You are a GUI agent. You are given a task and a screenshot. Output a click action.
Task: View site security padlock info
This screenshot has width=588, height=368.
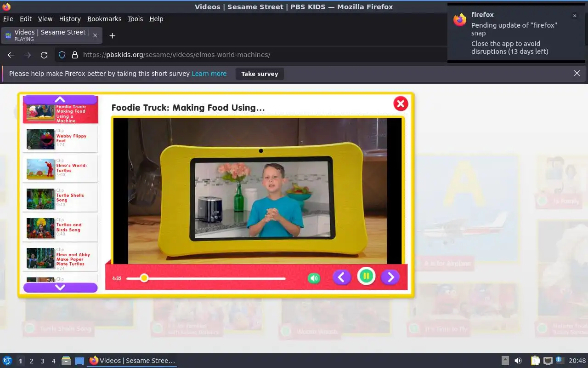tap(75, 55)
